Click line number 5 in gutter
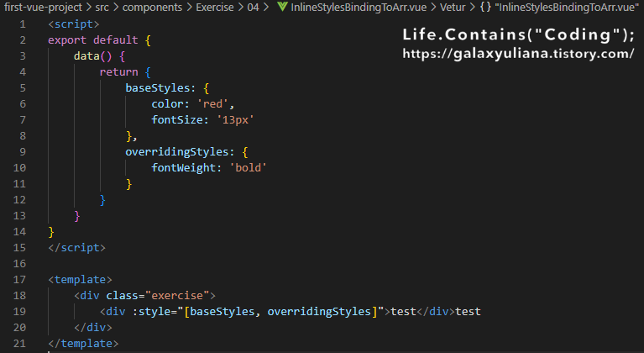The width and height of the screenshot is (644, 353). [x=23, y=88]
